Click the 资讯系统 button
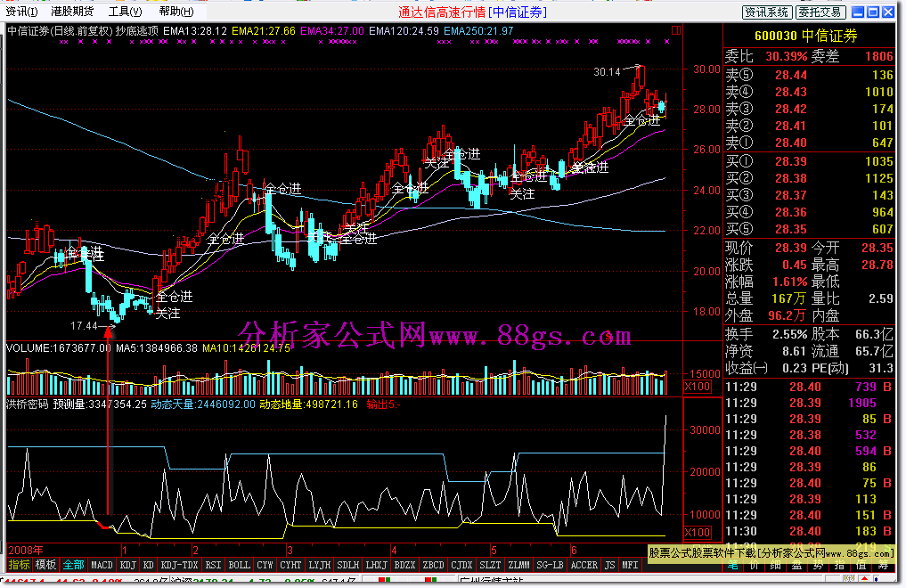The image size is (906, 588). [766, 12]
